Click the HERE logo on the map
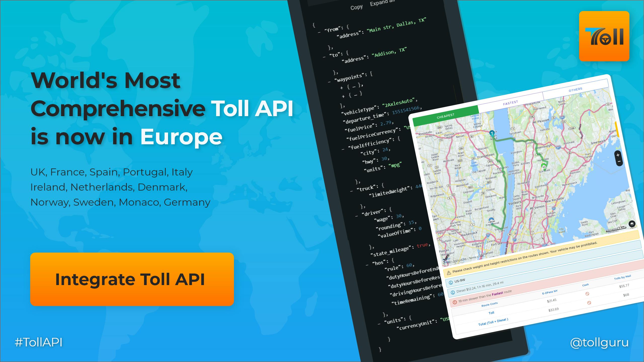Screen dimensions: 644x362 [446, 258]
